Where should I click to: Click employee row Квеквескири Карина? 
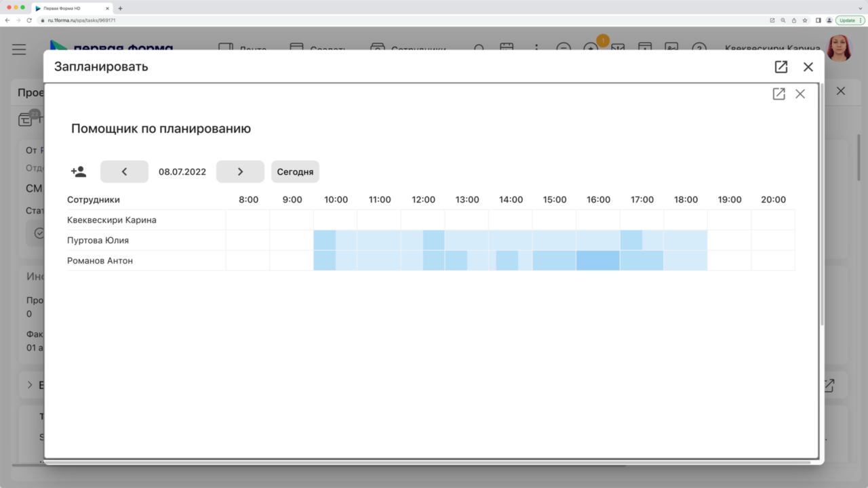point(431,220)
